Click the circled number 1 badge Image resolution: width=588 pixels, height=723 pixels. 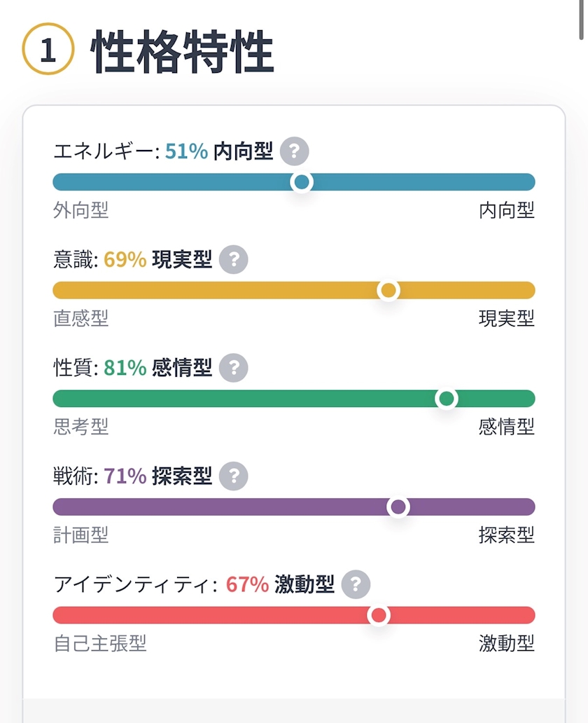48,50
